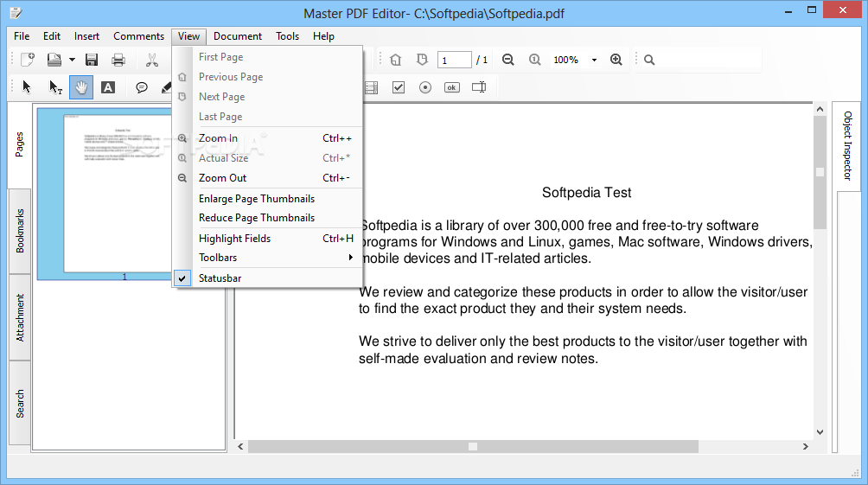Activate the Hand tool
The height and width of the screenshot is (485, 868).
(x=81, y=87)
